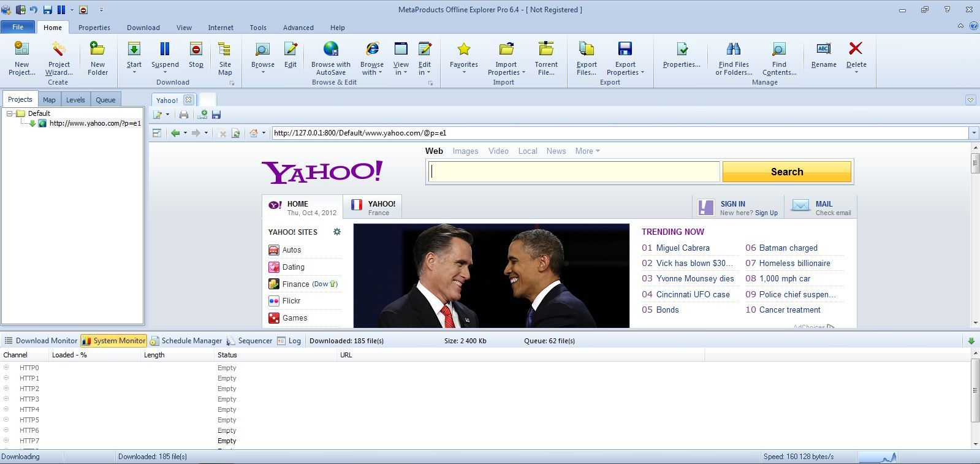Open Torrent File import
Screen dimensions: 980x464
(546, 58)
